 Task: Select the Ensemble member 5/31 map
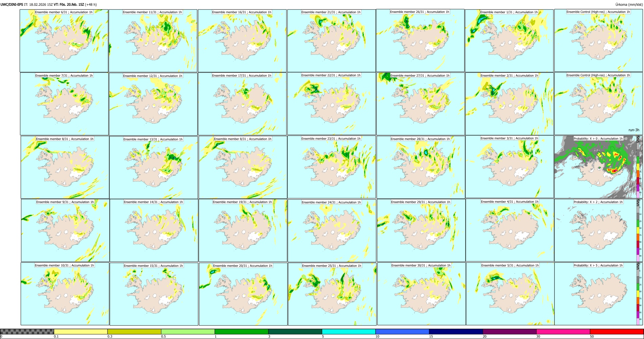click(x=510, y=294)
